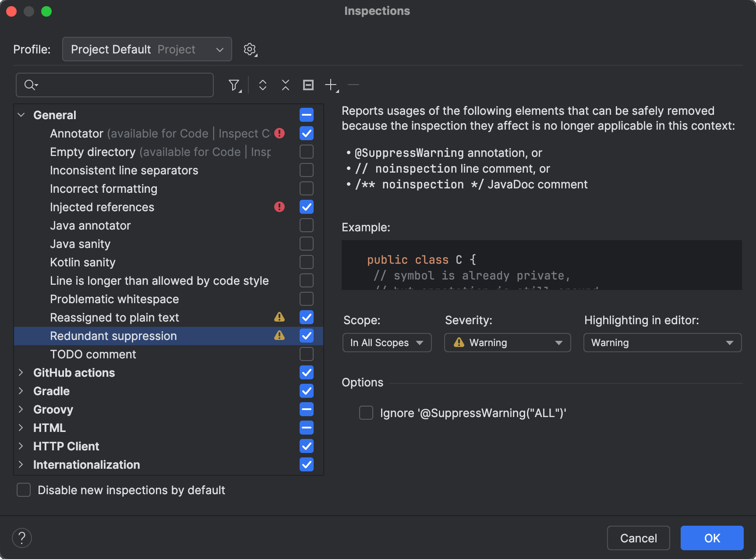Expand all inspection groups

coord(263,85)
